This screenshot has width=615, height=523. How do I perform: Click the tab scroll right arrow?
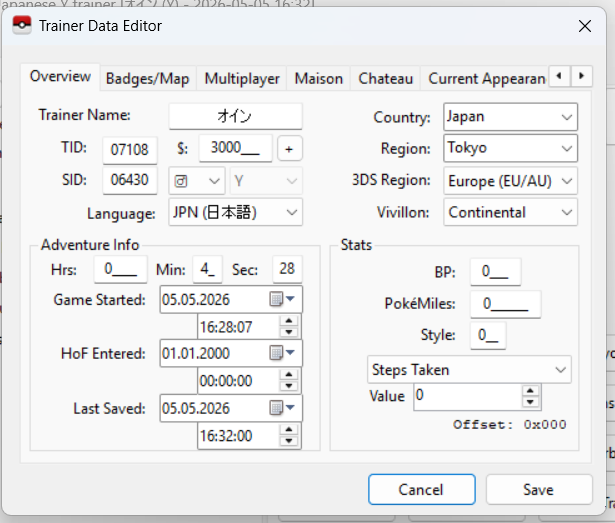coord(581,76)
